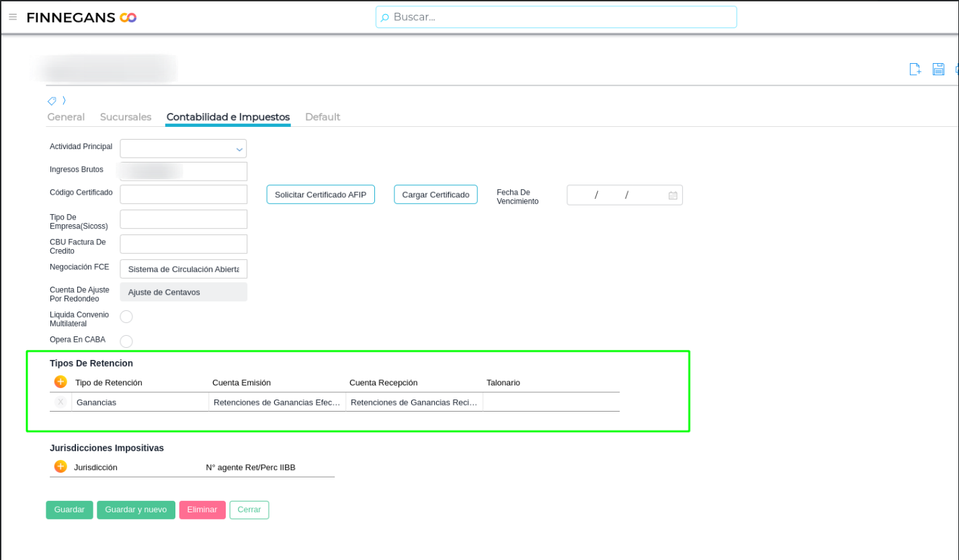
Task: Open the Sucursales tab
Action: click(126, 117)
